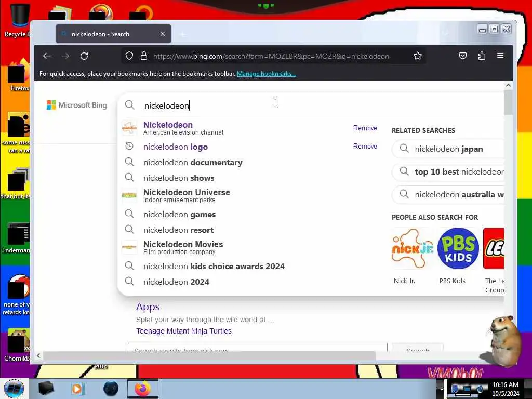Remove the nickelodeon logo history suggestion
The width and height of the screenshot is (532, 399).
pos(365,146)
